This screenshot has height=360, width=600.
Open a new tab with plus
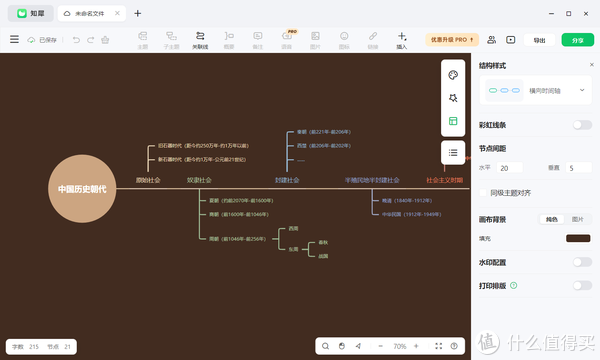(x=138, y=13)
